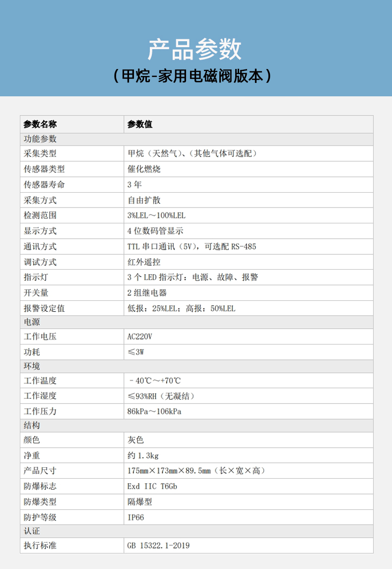The width and height of the screenshot is (392, 569).
Task: Click the 环境 section header row
Action: click(196, 366)
